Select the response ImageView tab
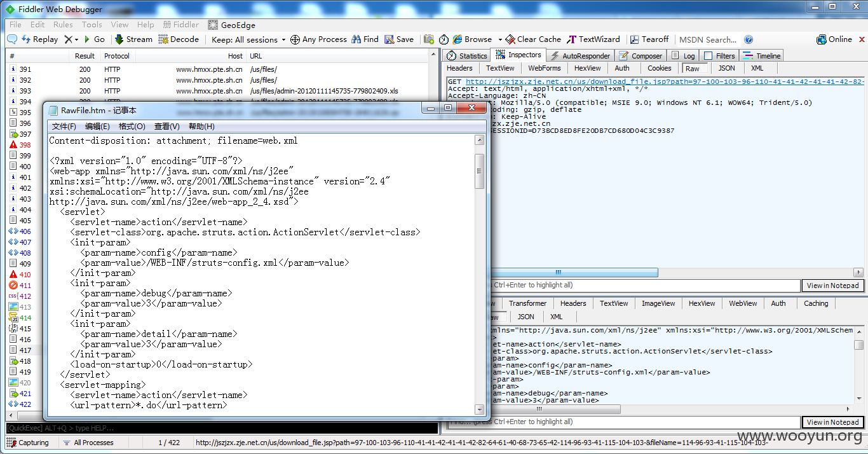Image resolution: width=868 pixels, height=454 pixels. click(x=658, y=303)
